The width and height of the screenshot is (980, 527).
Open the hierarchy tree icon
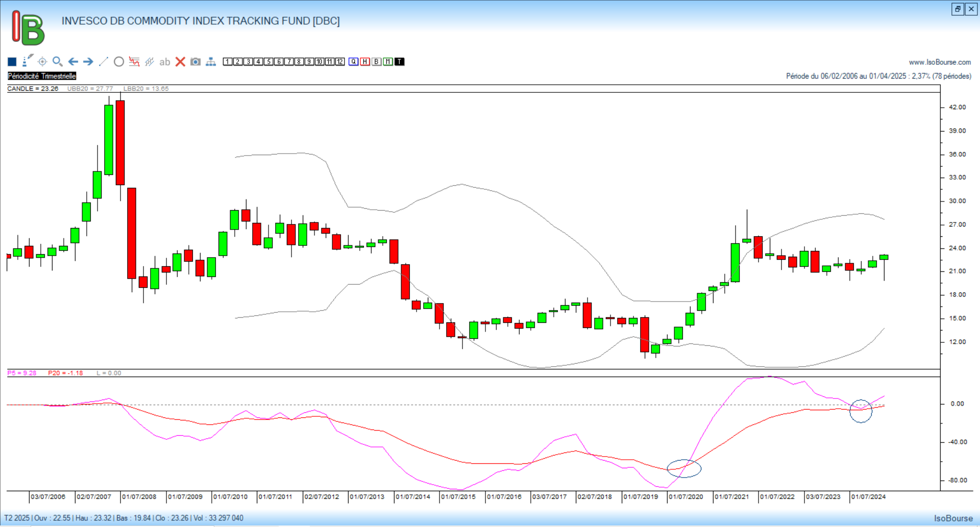click(x=211, y=62)
